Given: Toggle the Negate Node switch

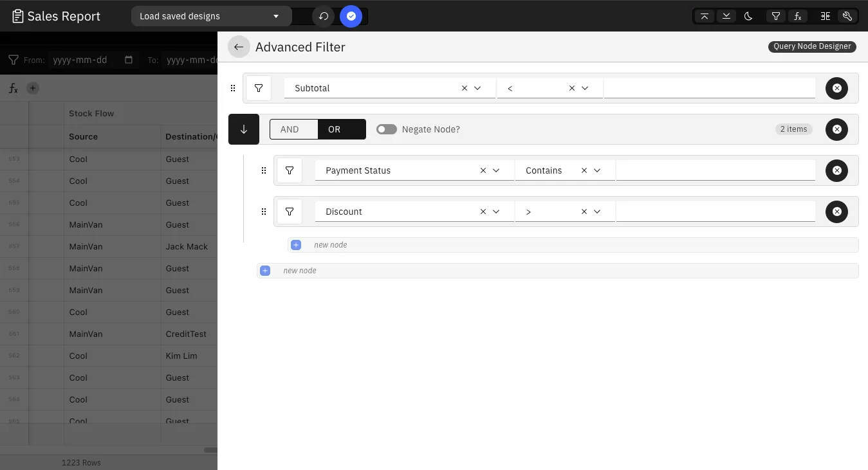Looking at the screenshot, I should [387, 129].
